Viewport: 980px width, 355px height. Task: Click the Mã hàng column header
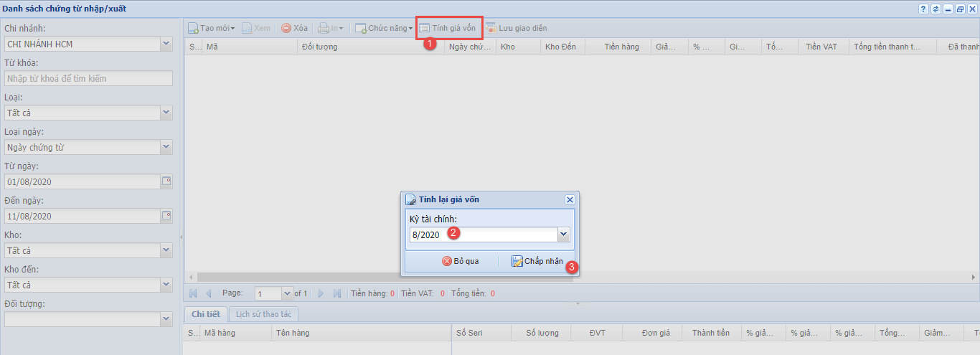click(x=235, y=333)
